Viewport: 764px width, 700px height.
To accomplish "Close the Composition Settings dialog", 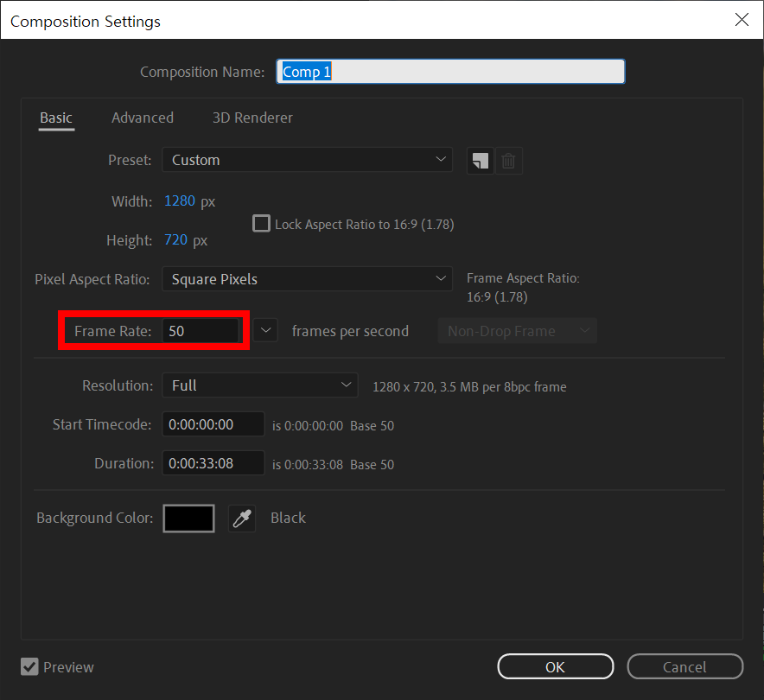I will 742,20.
